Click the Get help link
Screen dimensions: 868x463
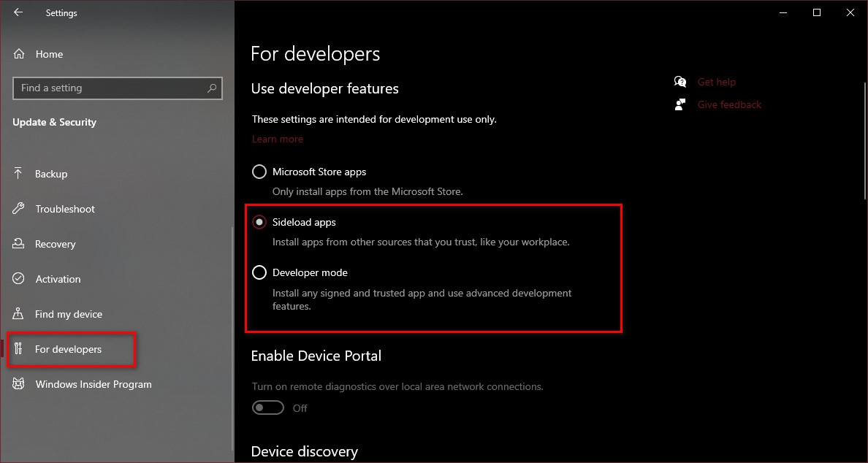(x=716, y=82)
